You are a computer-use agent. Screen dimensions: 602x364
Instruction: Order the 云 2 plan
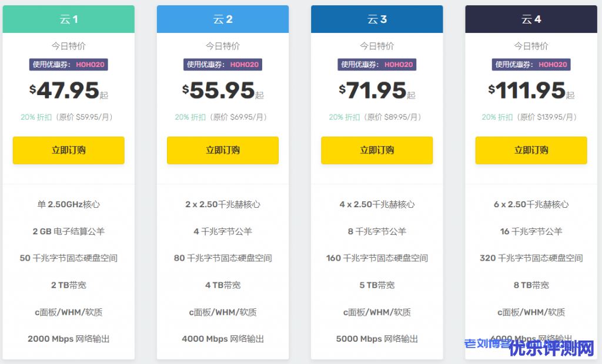click(x=222, y=150)
